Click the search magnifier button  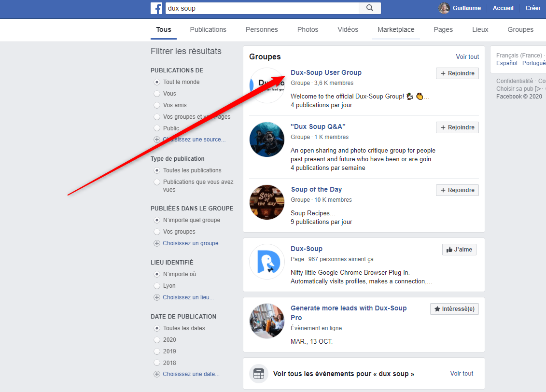[370, 8]
